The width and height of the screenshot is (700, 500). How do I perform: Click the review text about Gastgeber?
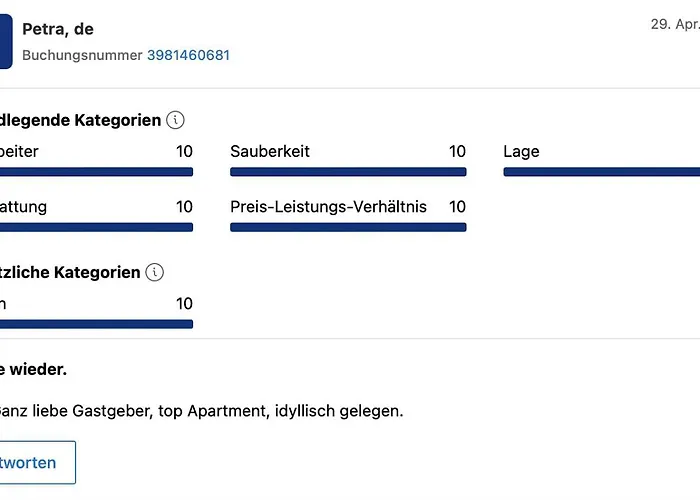[x=200, y=411]
